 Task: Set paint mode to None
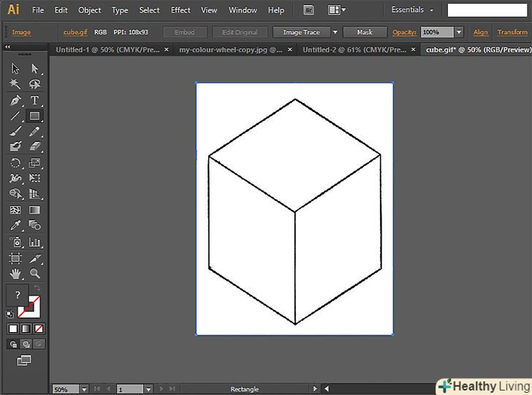(x=39, y=328)
